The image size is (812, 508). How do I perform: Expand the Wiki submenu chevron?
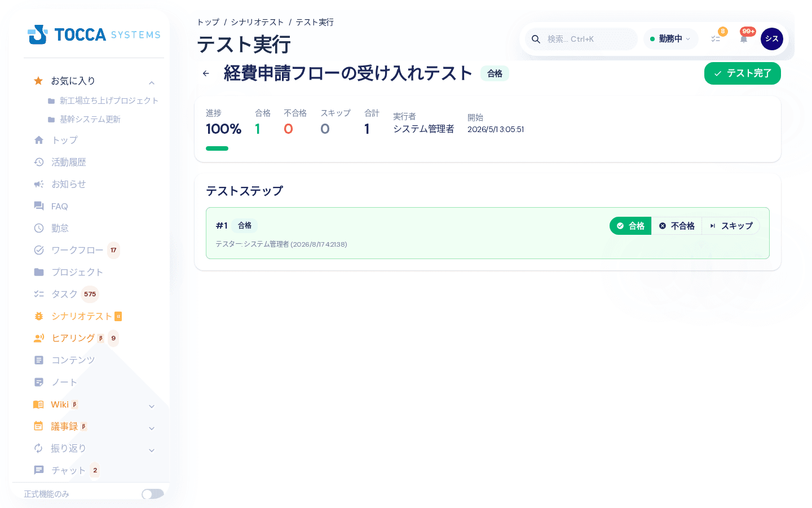click(152, 406)
